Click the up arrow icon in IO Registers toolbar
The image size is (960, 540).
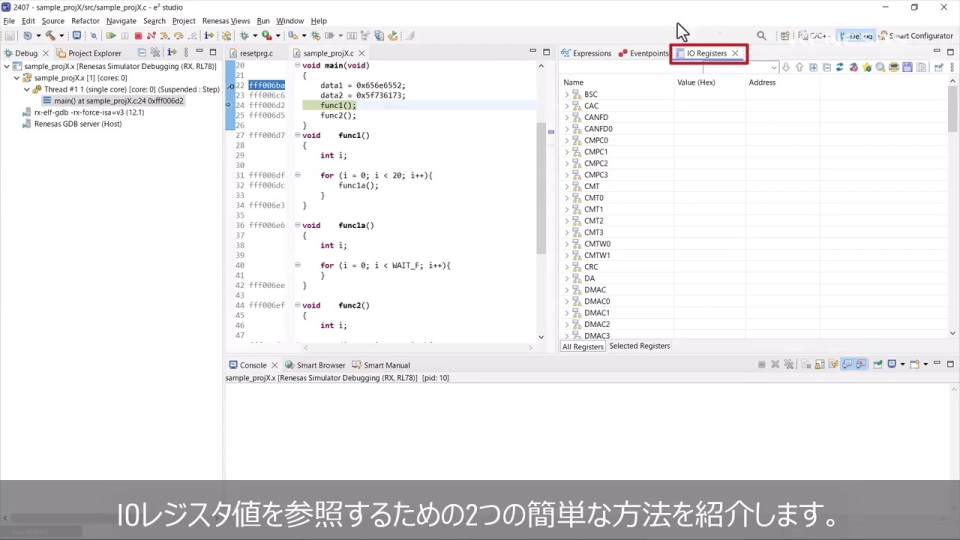(800, 67)
